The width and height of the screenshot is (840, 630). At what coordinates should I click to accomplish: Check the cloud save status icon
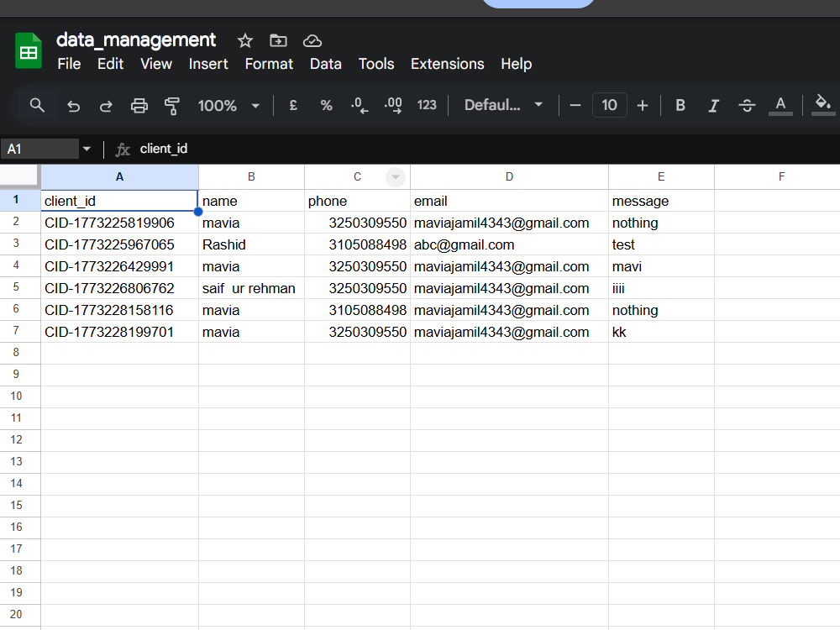312,40
